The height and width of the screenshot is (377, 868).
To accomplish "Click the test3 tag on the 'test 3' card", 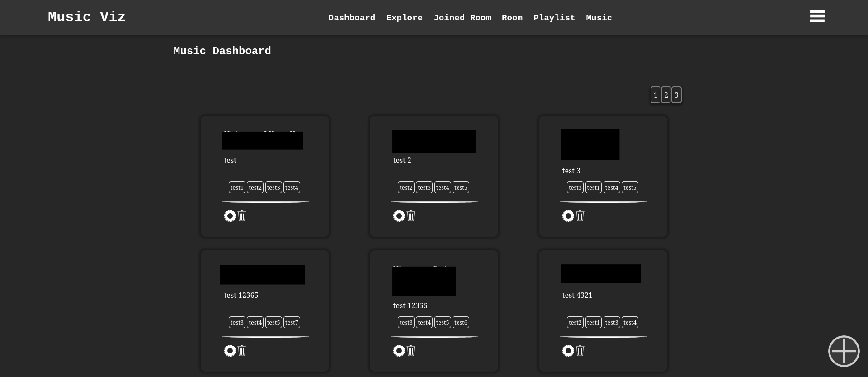I will click(x=575, y=187).
